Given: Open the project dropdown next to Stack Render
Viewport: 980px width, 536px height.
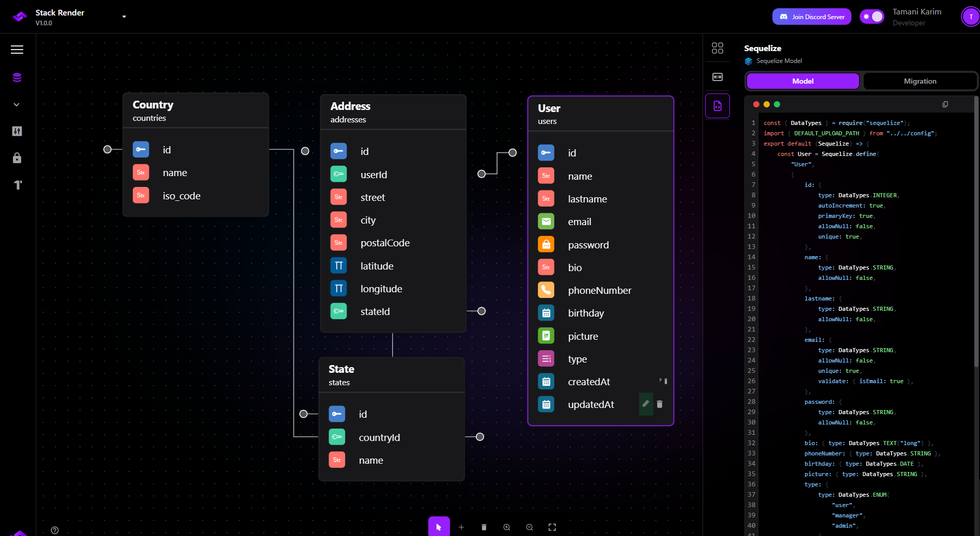Looking at the screenshot, I should pyautogui.click(x=124, y=17).
